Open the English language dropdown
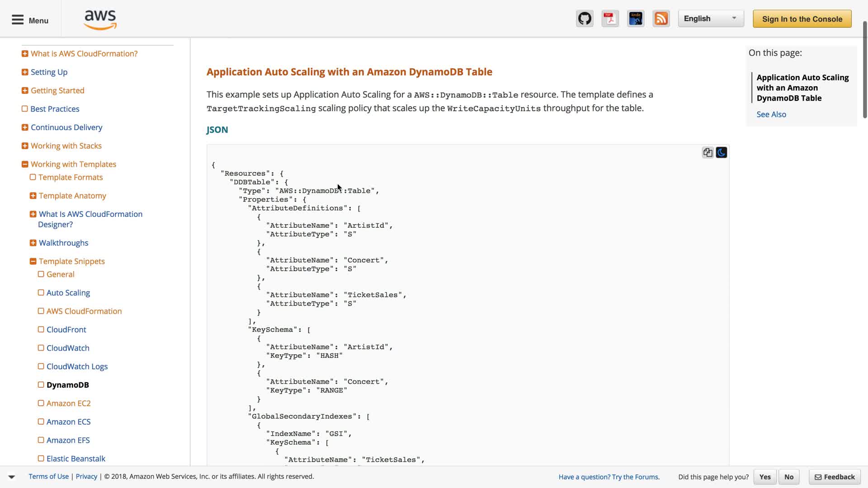The height and width of the screenshot is (488, 868). [711, 19]
